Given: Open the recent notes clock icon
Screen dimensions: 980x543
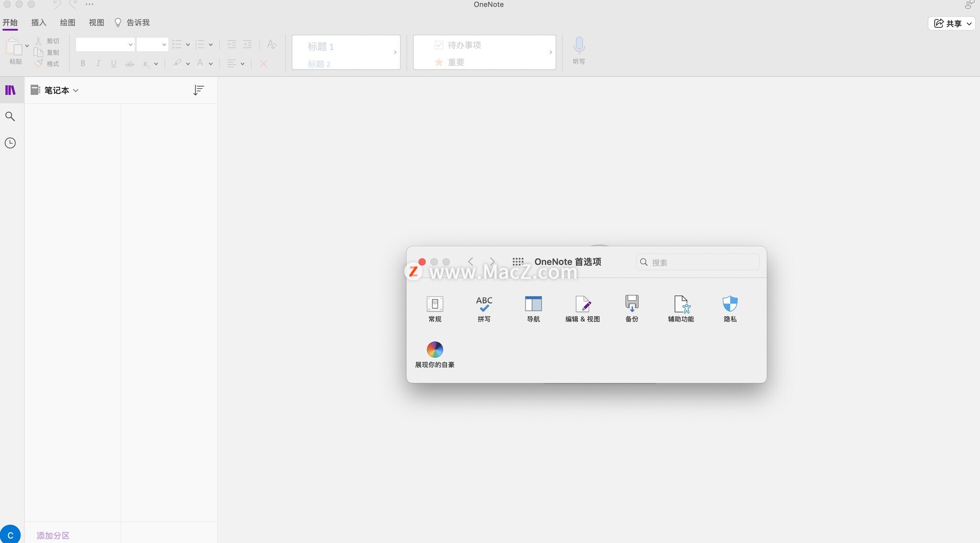Looking at the screenshot, I should pos(10,143).
